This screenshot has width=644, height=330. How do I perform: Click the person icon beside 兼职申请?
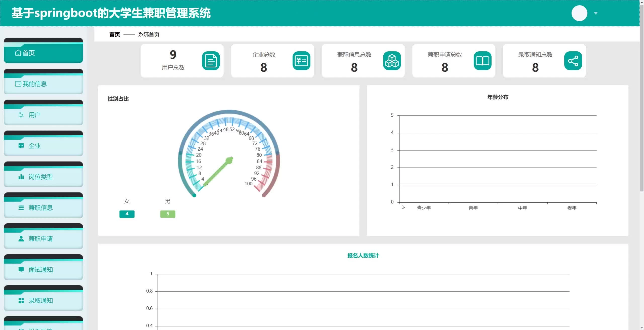(21, 239)
